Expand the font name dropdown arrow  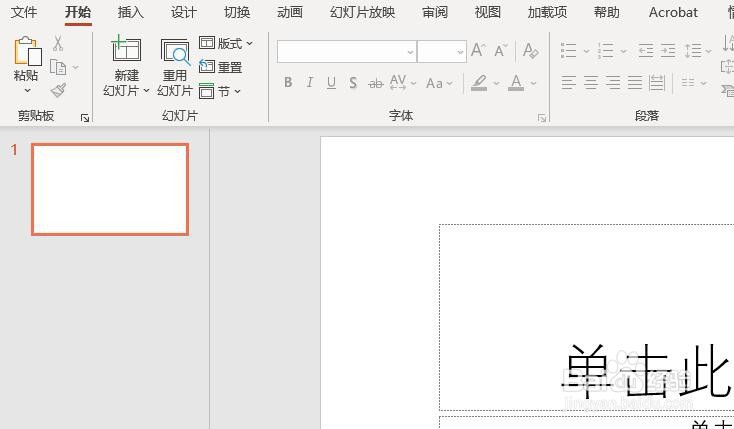pyautogui.click(x=411, y=52)
